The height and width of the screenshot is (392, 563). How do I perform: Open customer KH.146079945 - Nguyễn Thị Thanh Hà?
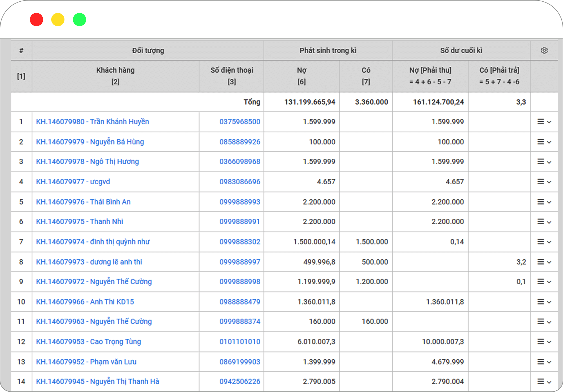97,382
